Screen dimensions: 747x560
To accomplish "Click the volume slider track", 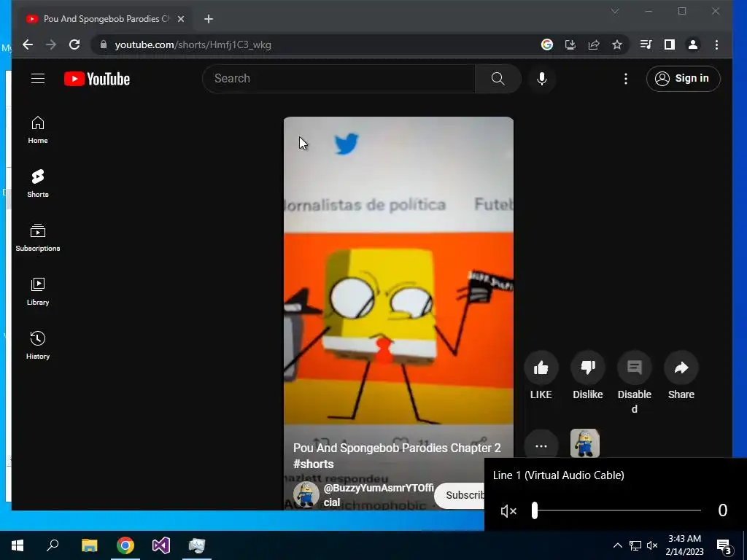I will pyautogui.click(x=617, y=510).
